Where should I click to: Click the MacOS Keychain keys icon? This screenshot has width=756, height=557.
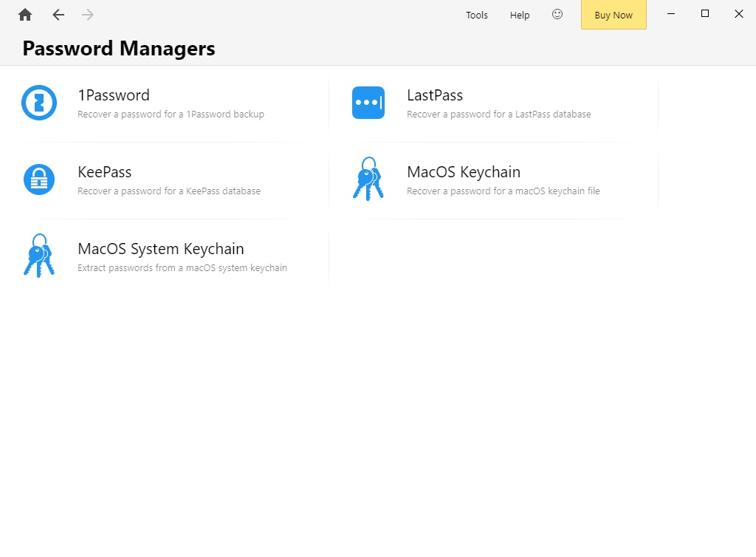pos(368,179)
